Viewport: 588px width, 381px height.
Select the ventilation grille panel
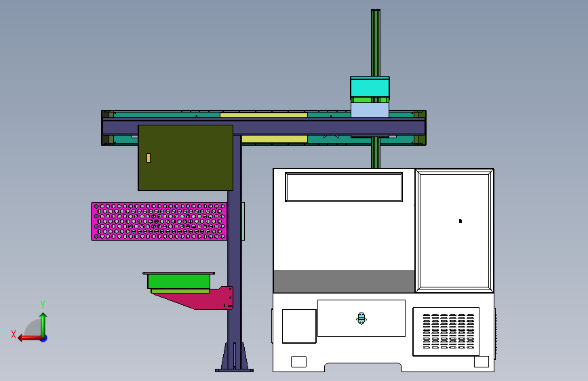coord(446,332)
